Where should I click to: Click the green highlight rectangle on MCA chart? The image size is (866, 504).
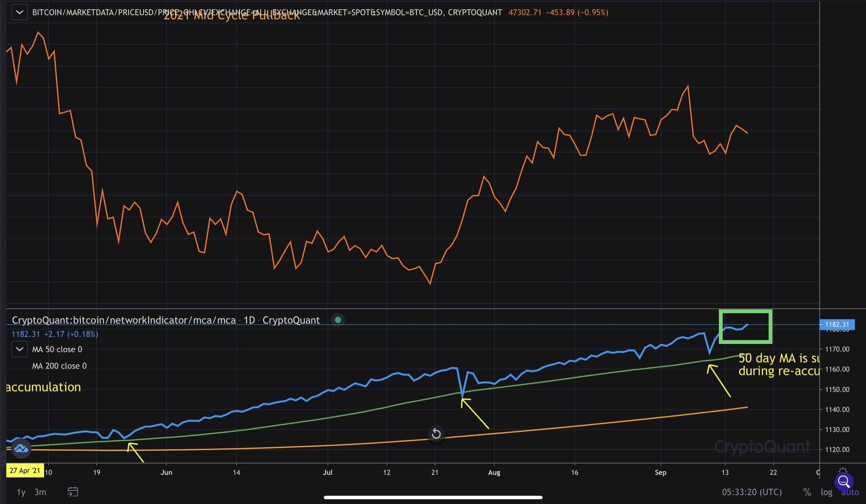click(746, 326)
